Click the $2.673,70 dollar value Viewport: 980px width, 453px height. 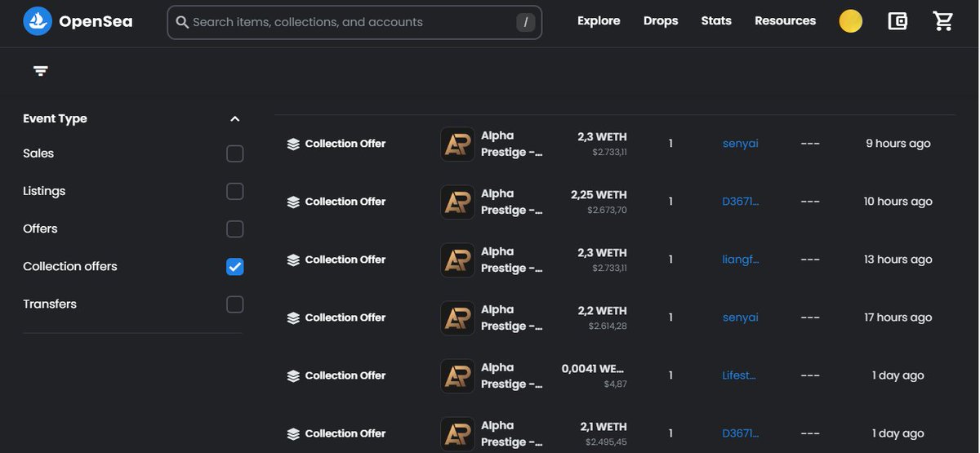click(x=607, y=211)
